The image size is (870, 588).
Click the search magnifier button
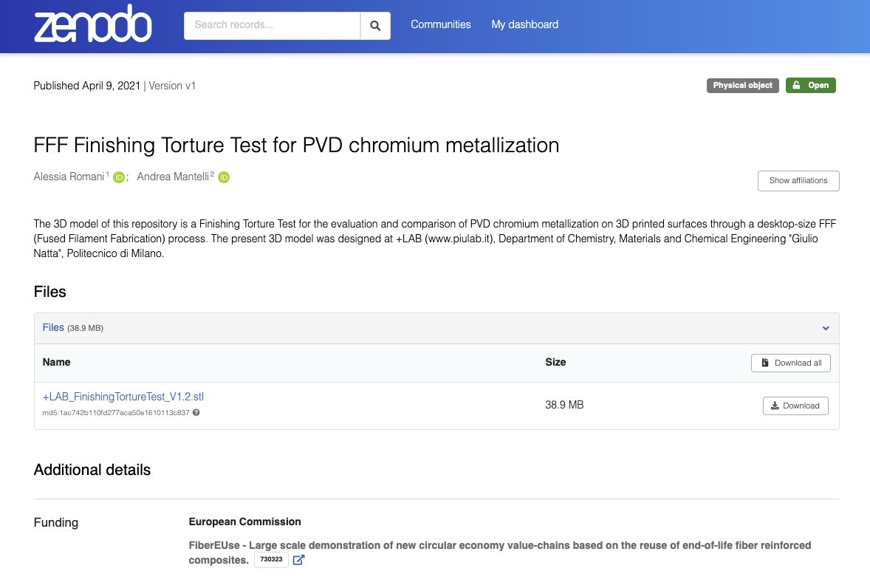tap(376, 26)
